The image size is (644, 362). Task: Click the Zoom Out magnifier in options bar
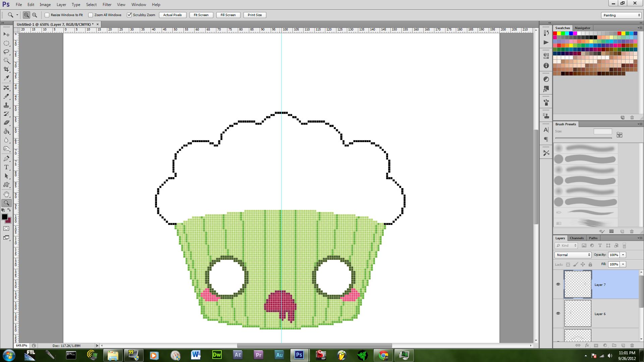coord(35,15)
